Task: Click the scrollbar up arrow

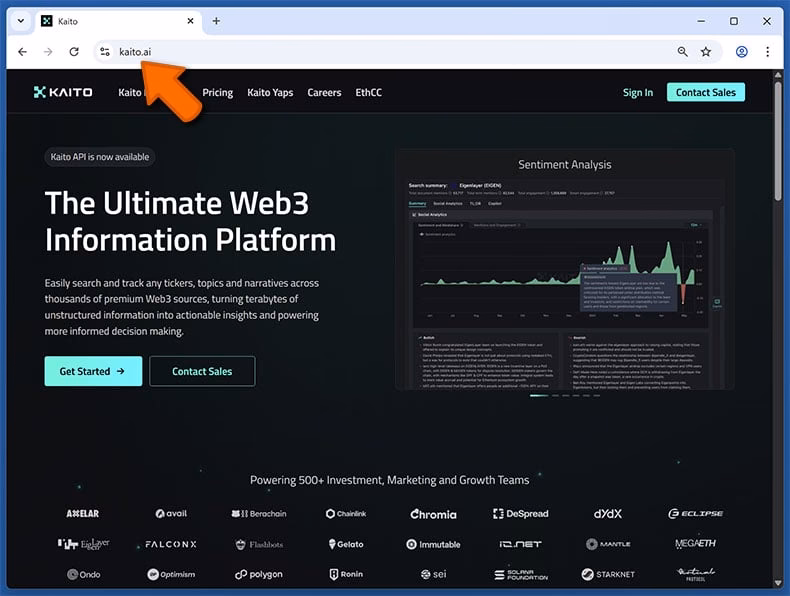Action: point(778,75)
